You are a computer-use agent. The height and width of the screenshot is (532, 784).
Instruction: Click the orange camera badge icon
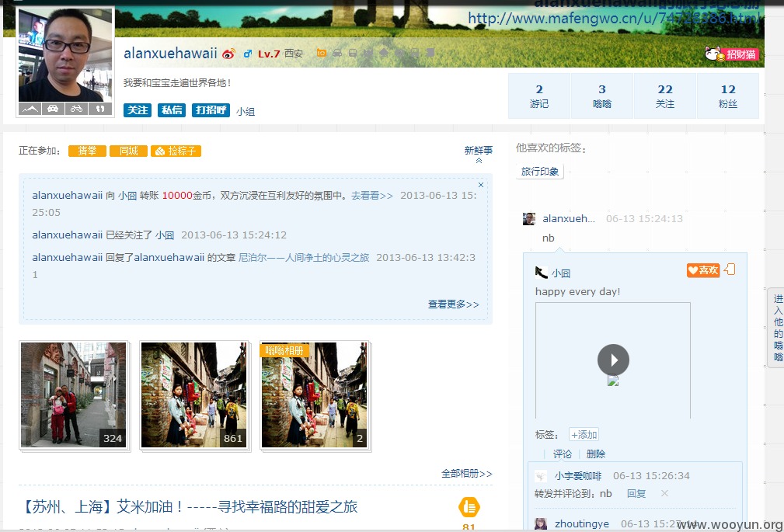[322, 53]
